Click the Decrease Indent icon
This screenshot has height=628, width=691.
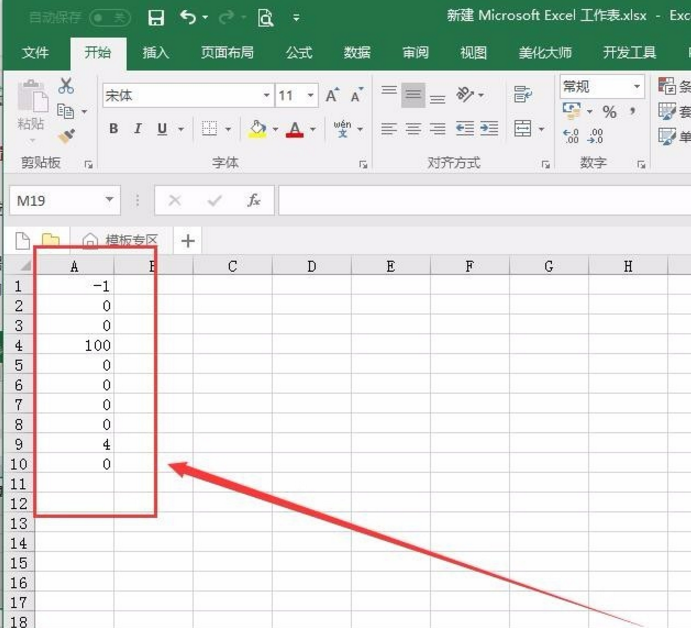pos(465,129)
